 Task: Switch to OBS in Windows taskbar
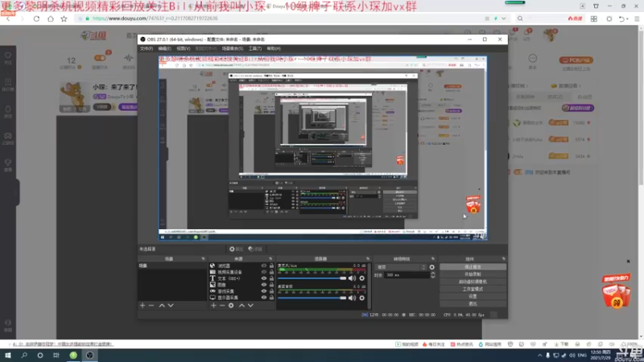point(89,355)
